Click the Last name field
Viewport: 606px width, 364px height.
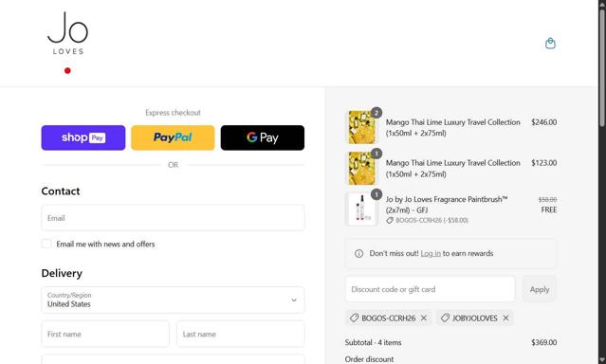pos(240,334)
